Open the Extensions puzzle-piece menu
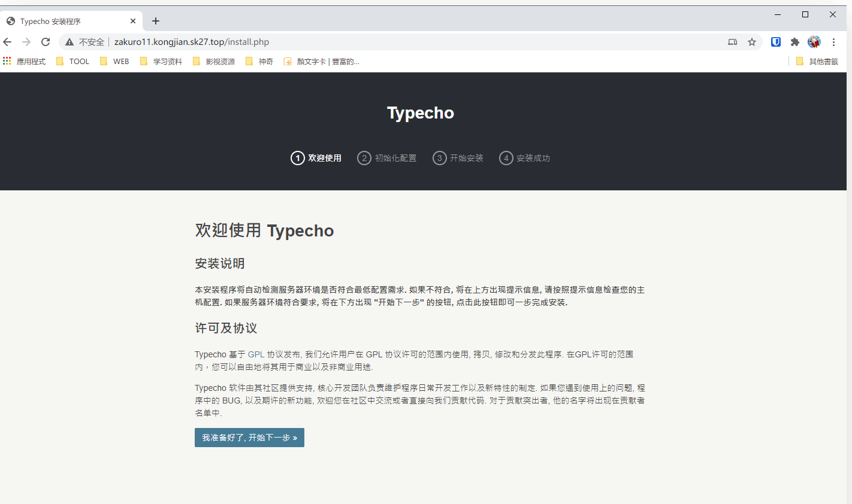852x504 pixels. click(795, 42)
